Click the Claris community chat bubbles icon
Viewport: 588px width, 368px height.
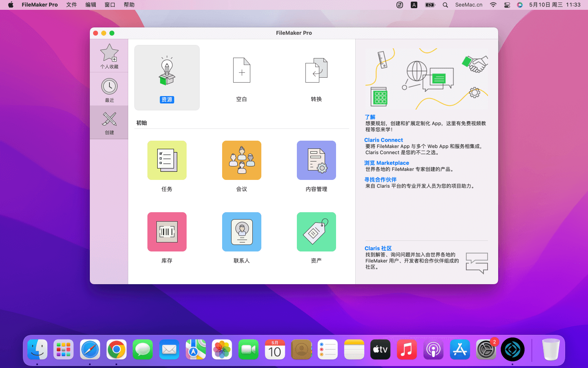[x=477, y=263]
